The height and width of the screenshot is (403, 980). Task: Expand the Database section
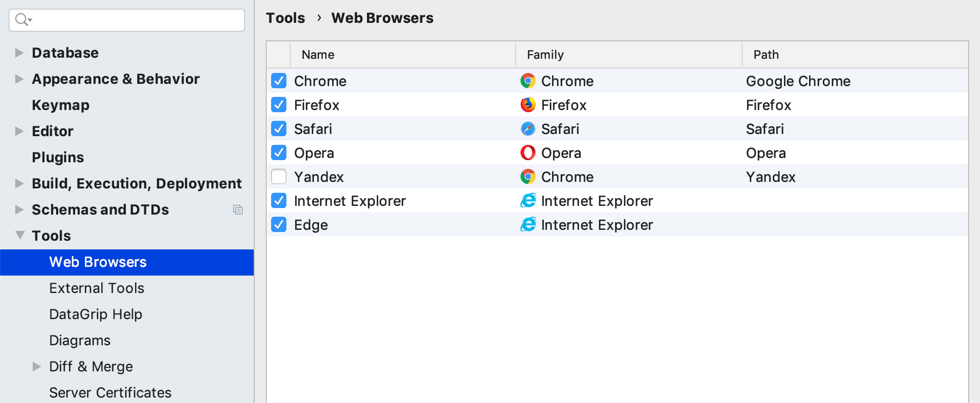tap(20, 52)
